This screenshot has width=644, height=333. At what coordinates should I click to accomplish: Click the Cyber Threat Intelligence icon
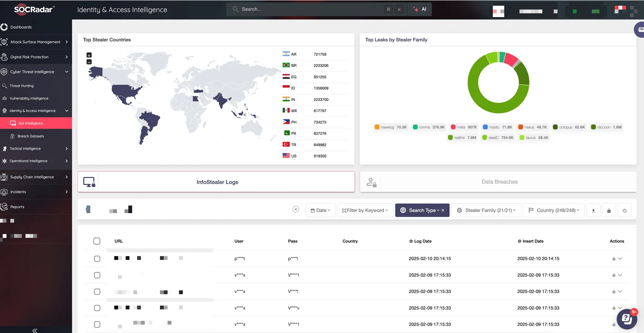[x=4, y=72]
